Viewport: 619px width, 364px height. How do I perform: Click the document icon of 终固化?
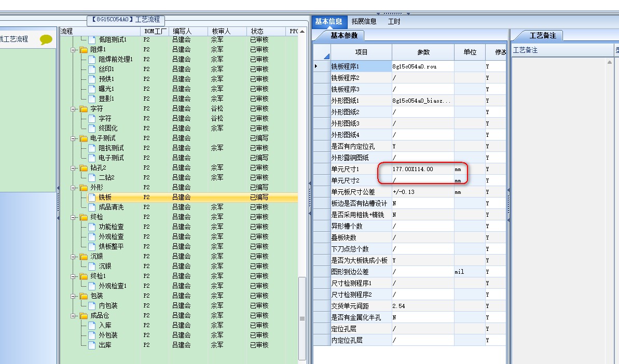click(92, 128)
